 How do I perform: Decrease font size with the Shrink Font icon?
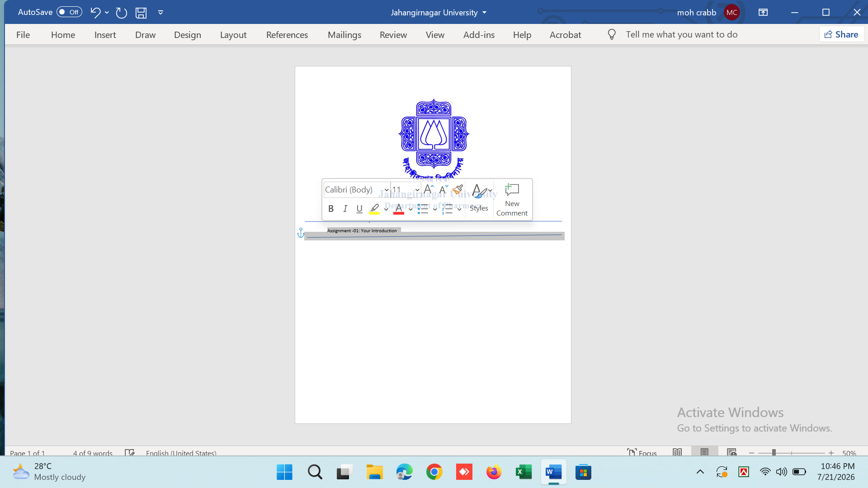(443, 189)
